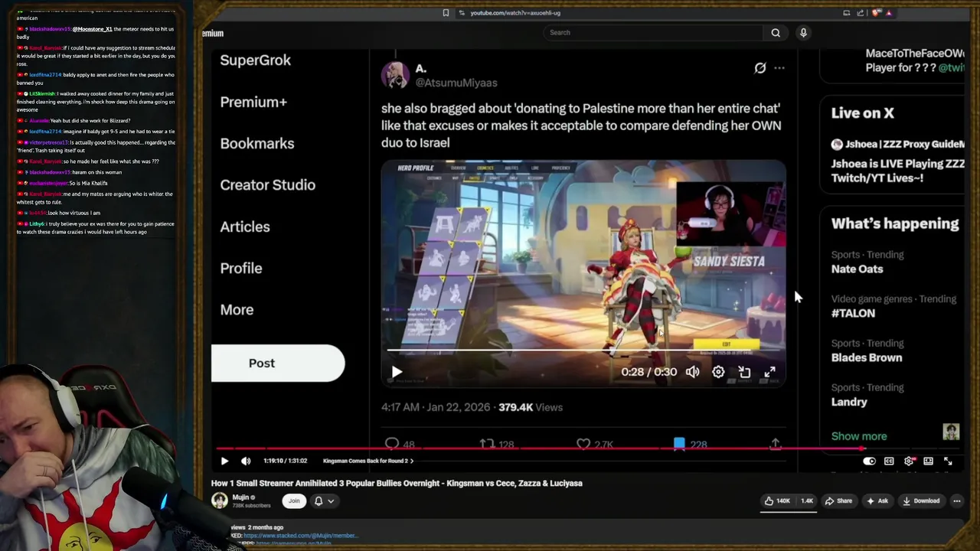Screen dimensions: 980x551
Task: Open Landry trending topic
Action: (849, 402)
